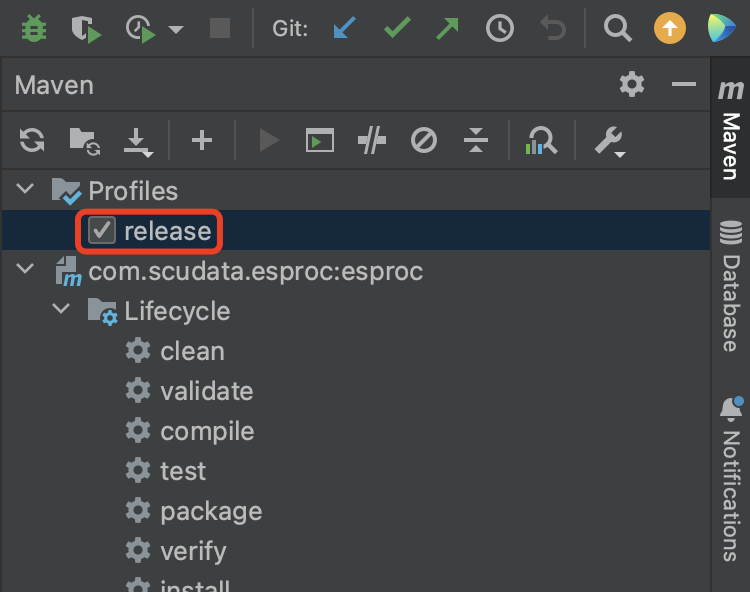Add Maven project plus icon
750x592 pixels.
[x=202, y=141]
